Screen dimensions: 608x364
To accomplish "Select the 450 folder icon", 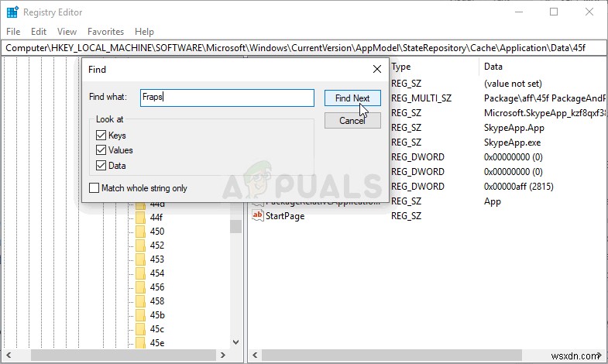I will coord(140,232).
